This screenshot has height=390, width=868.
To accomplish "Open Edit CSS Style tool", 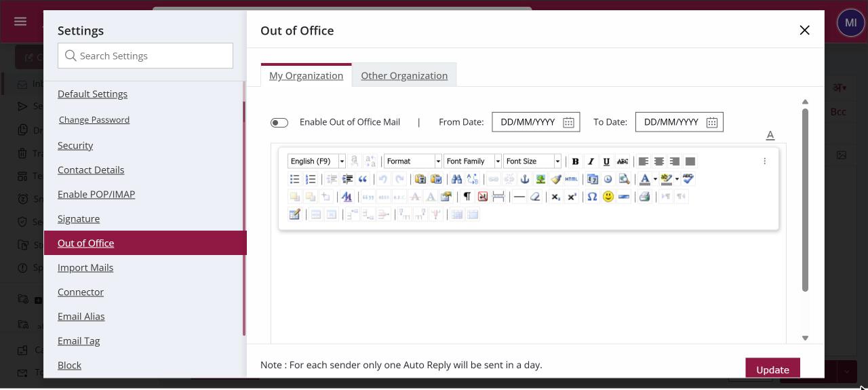I will 347,197.
